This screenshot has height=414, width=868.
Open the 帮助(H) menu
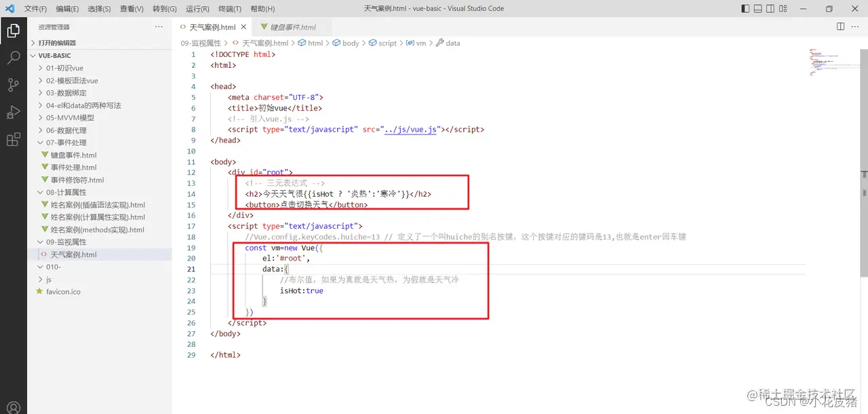point(262,9)
